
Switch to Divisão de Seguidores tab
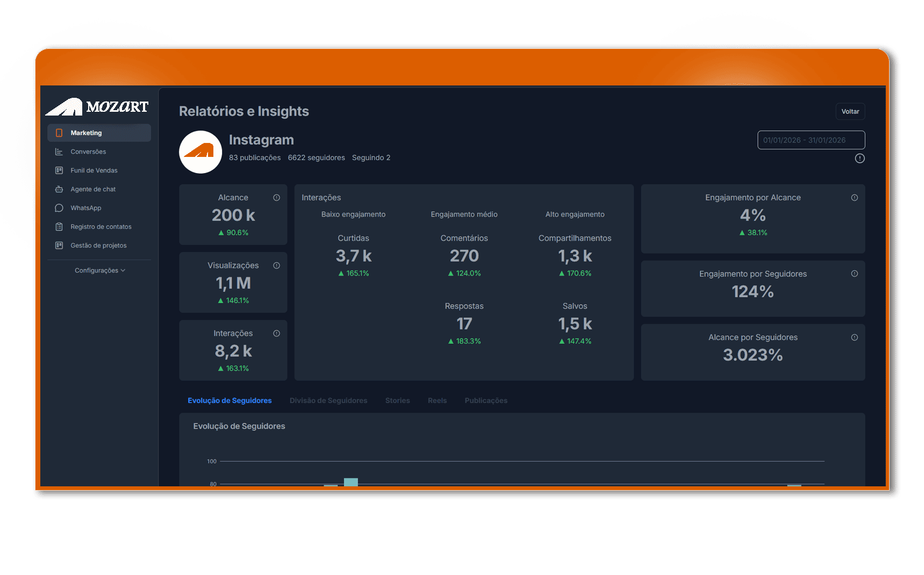pos(328,400)
